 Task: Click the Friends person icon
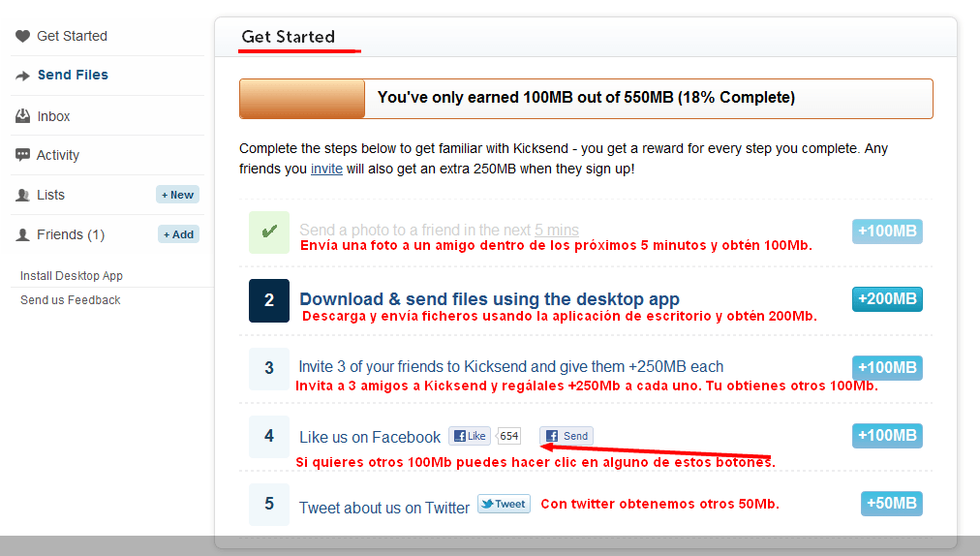[22, 234]
